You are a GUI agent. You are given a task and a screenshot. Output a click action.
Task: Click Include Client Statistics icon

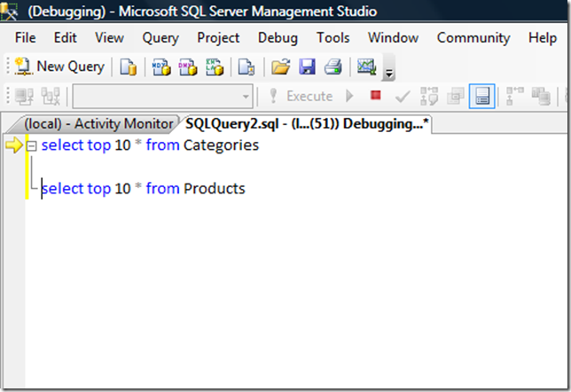pyautogui.click(x=541, y=96)
